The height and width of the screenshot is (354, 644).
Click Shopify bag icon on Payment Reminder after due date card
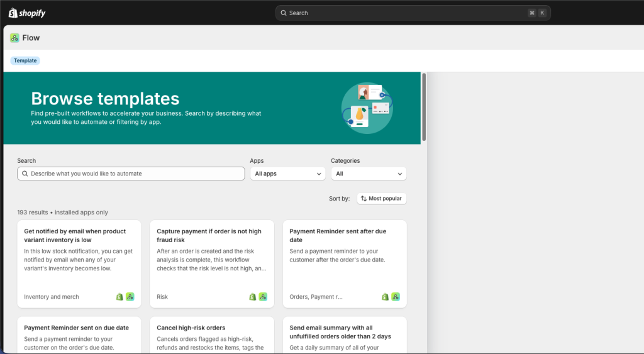(x=385, y=297)
